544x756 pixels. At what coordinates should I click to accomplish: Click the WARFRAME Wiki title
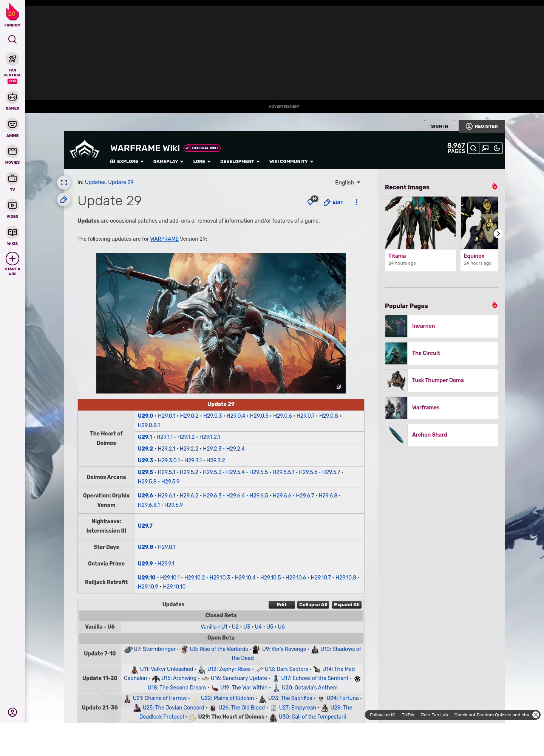pos(145,148)
